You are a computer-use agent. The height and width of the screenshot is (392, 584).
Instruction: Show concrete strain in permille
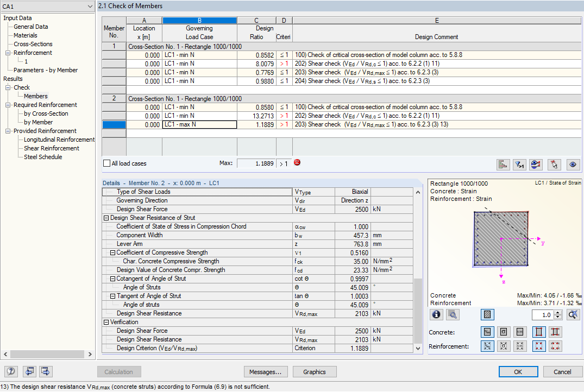tap(487, 332)
